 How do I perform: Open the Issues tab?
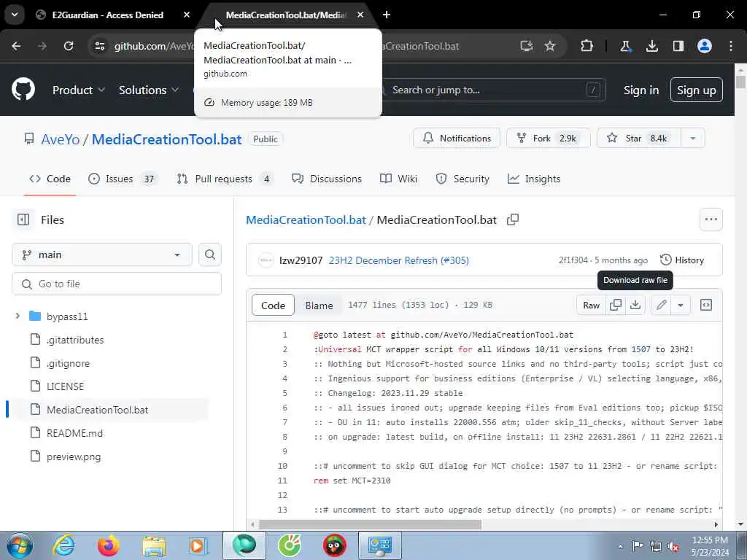pyautogui.click(x=123, y=179)
